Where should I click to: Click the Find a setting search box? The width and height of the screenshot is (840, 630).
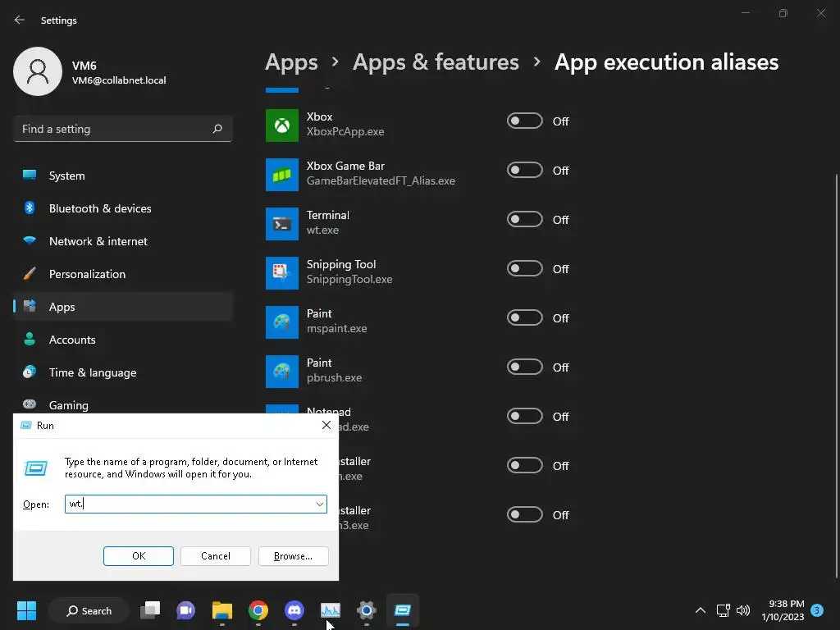point(123,129)
